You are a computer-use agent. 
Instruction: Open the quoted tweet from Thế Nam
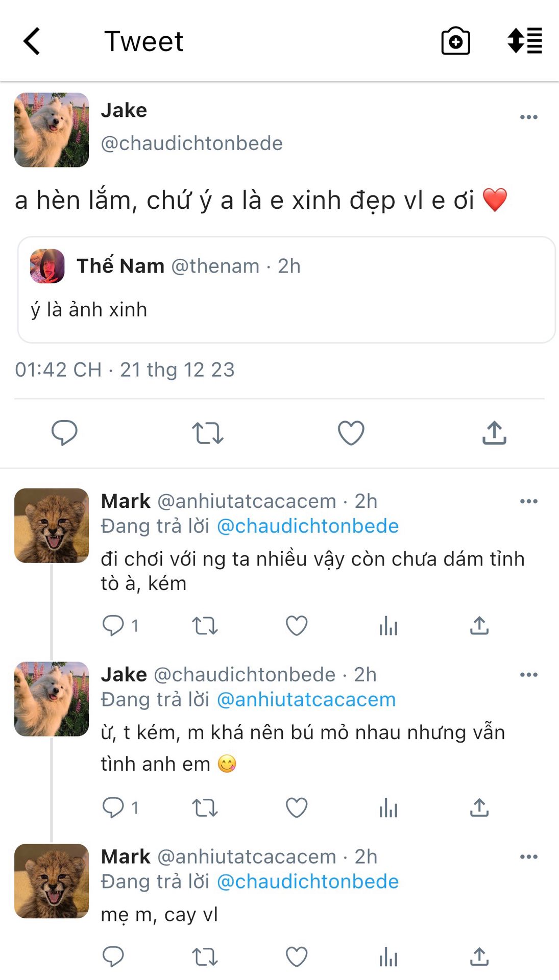point(286,290)
